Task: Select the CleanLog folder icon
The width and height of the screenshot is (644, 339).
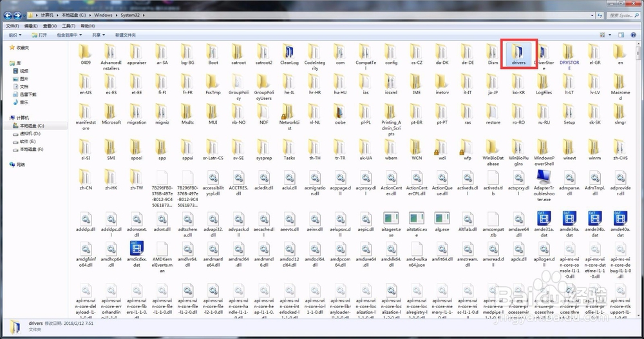Action: (x=289, y=52)
